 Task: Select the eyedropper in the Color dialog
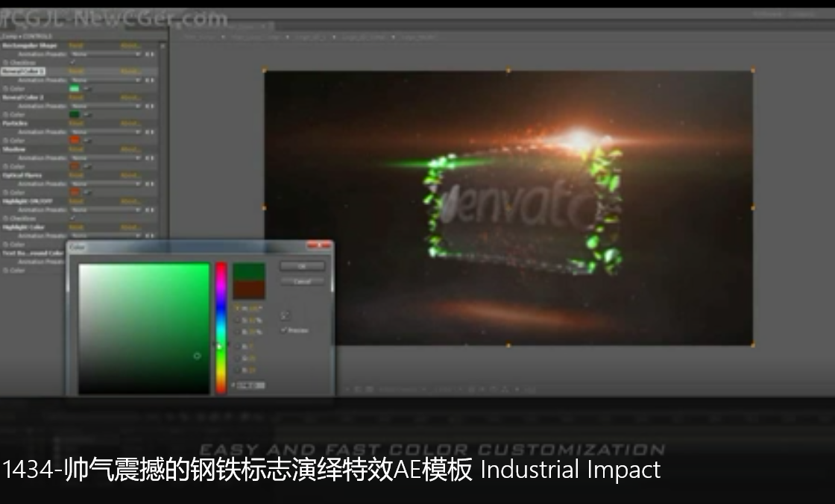click(x=286, y=315)
